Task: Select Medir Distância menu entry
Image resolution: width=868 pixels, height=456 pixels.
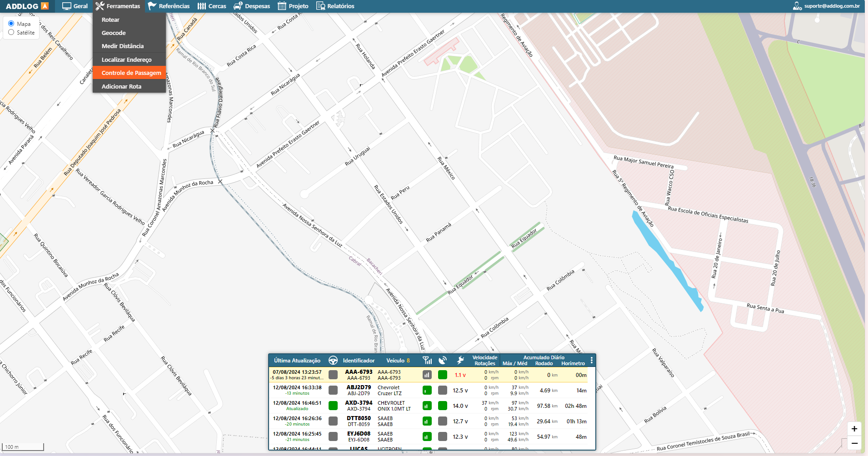Action: point(122,46)
